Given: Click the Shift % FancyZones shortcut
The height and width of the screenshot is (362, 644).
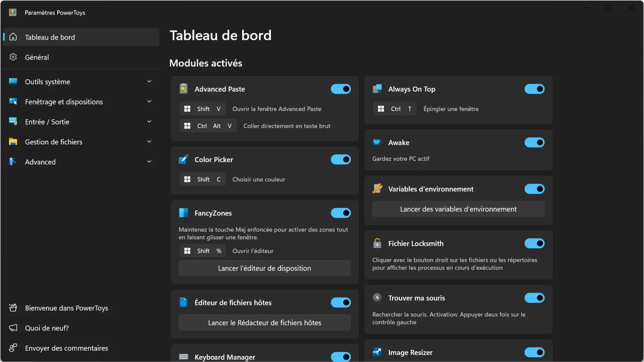Looking at the screenshot, I should click(x=203, y=251).
